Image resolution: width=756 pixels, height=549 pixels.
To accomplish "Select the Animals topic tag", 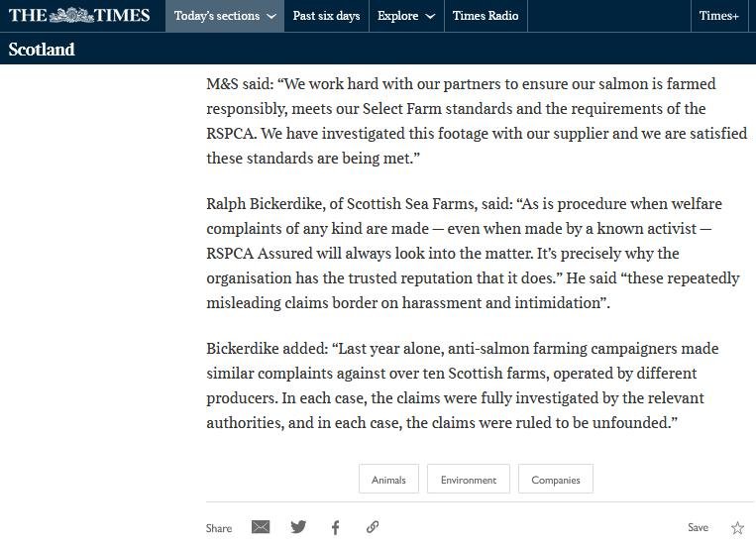I will point(388,480).
